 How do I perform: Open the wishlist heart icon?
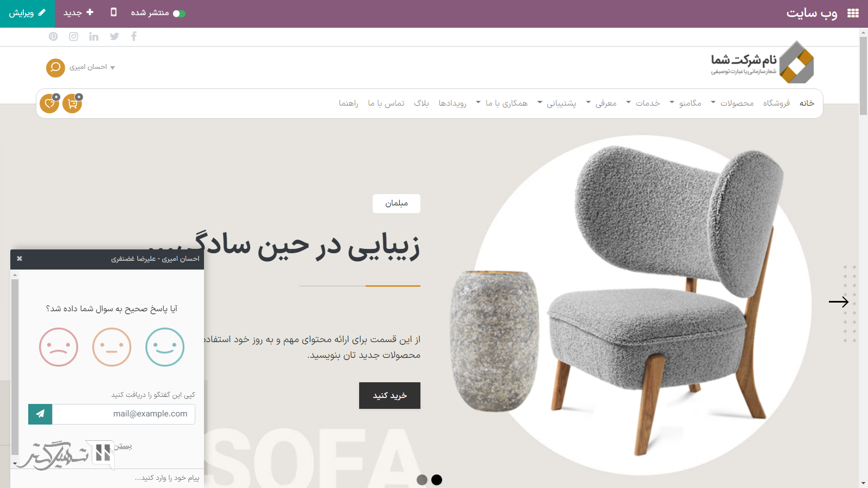point(49,103)
